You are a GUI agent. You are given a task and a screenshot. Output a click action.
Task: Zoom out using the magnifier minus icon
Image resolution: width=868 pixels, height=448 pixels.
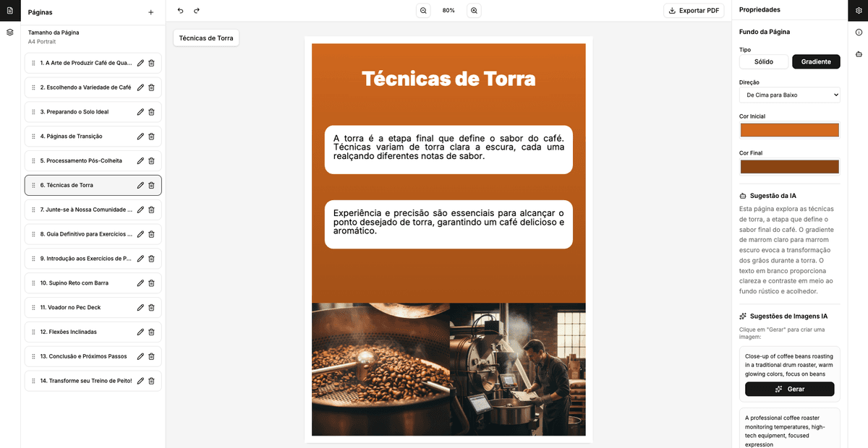[423, 10]
